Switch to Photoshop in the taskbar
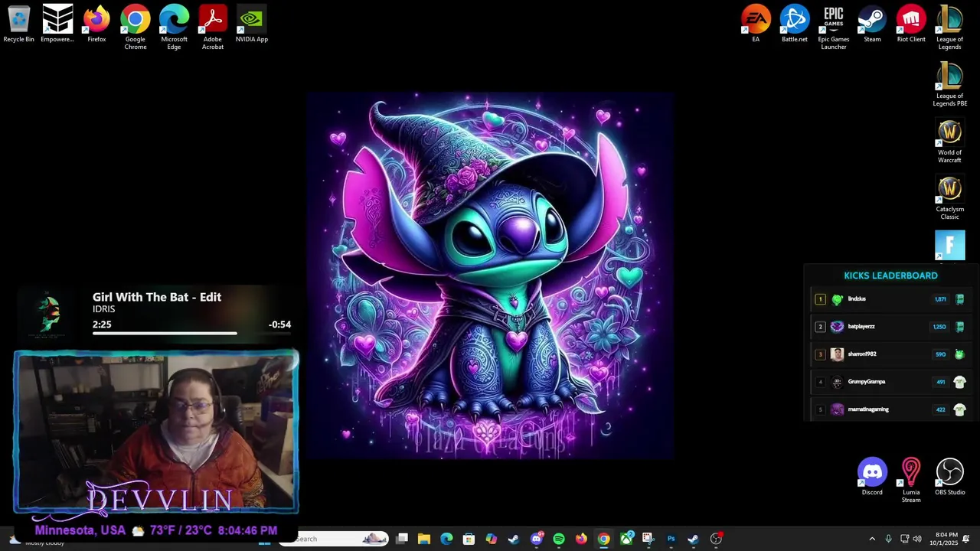 [x=671, y=539]
